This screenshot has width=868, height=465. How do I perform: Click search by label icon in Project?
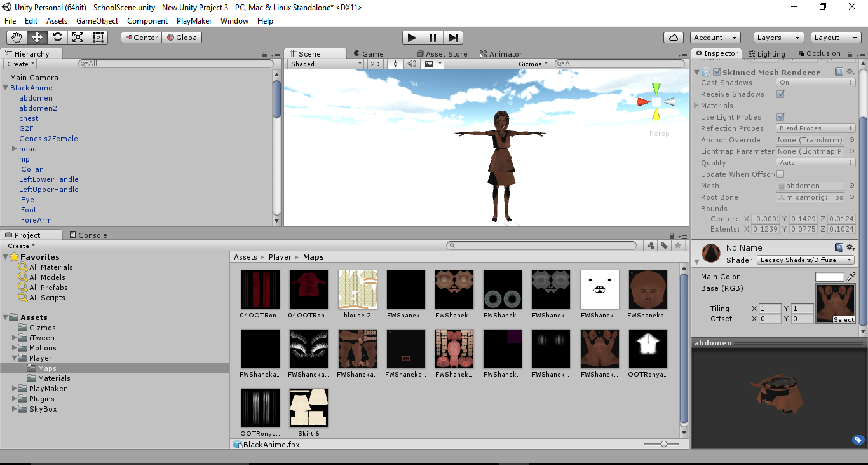pyautogui.click(x=665, y=246)
